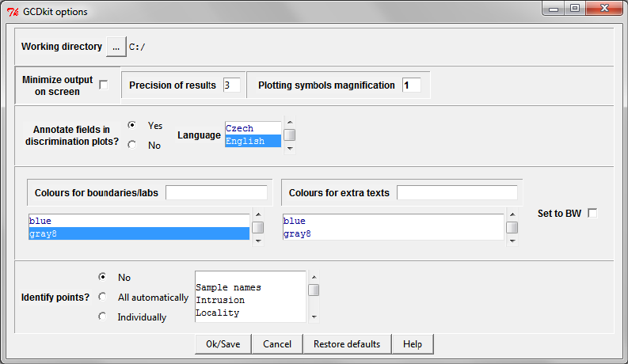Click extra texts colour list scroll up arrow
The width and height of the screenshot is (628, 364).
pyautogui.click(x=512, y=214)
